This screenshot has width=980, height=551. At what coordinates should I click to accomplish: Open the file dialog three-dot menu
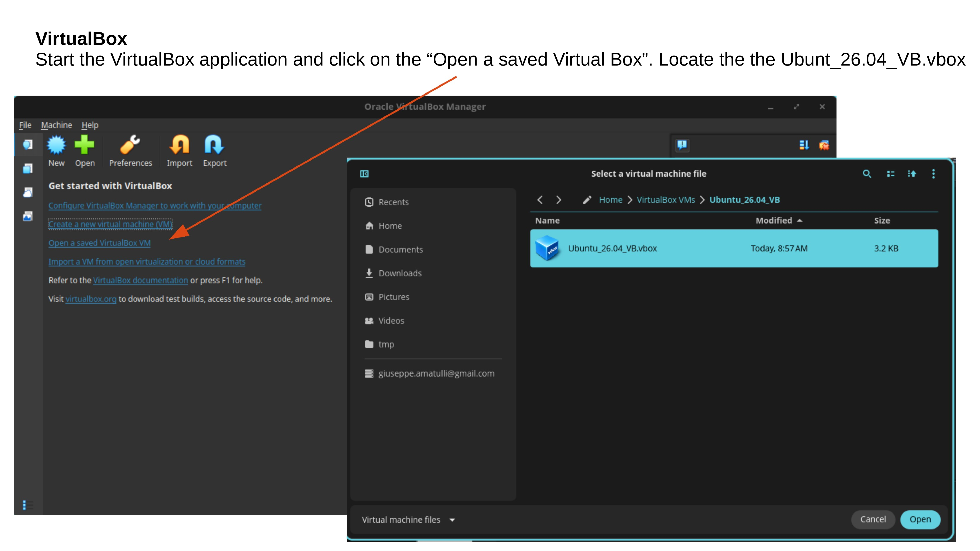coord(933,174)
